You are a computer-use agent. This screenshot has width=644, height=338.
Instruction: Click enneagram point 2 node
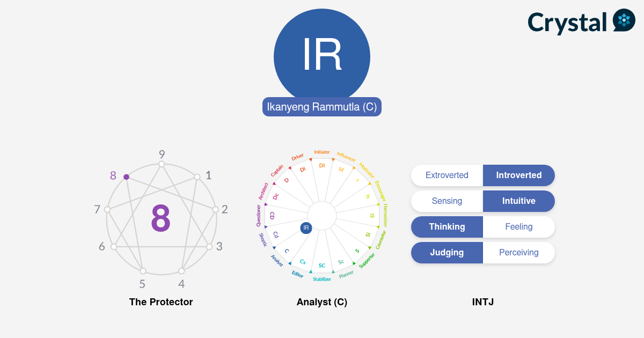point(215,209)
